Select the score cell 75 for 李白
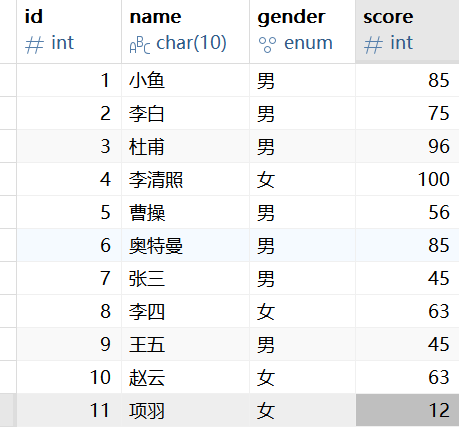459x440 pixels. pyautogui.click(x=407, y=113)
